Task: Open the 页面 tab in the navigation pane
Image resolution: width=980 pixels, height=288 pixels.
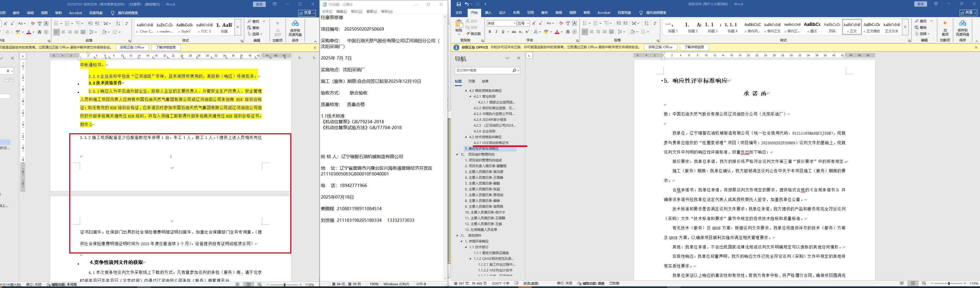Action: (x=472, y=81)
